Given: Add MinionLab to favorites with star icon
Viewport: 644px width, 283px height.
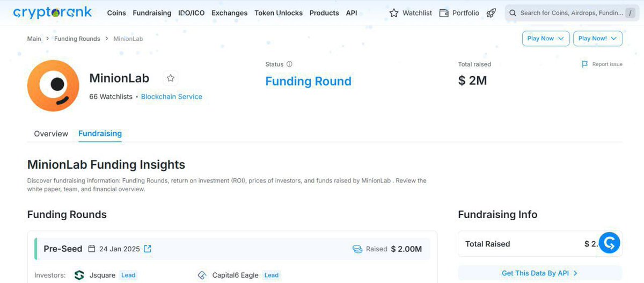Looking at the screenshot, I should point(171,78).
